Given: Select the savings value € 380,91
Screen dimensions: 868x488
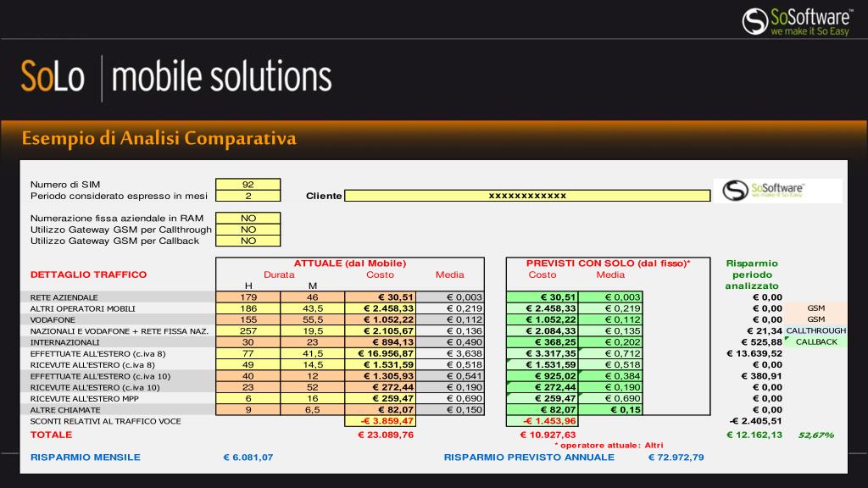Looking at the screenshot, I should [x=762, y=376].
